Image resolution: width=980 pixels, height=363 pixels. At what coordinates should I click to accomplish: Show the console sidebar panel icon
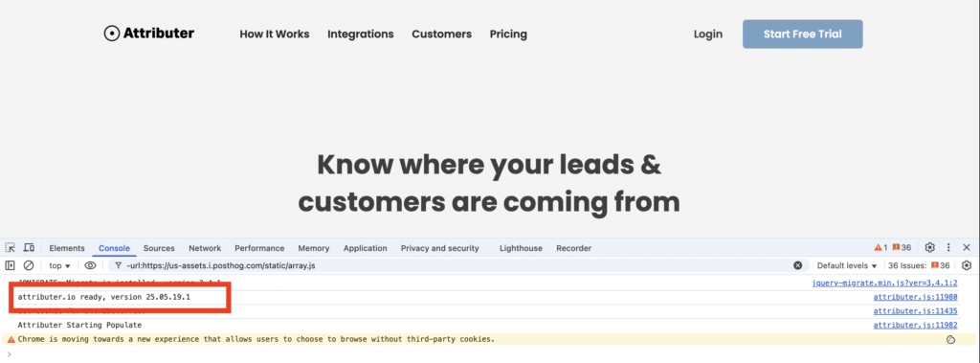(x=10, y=265)
